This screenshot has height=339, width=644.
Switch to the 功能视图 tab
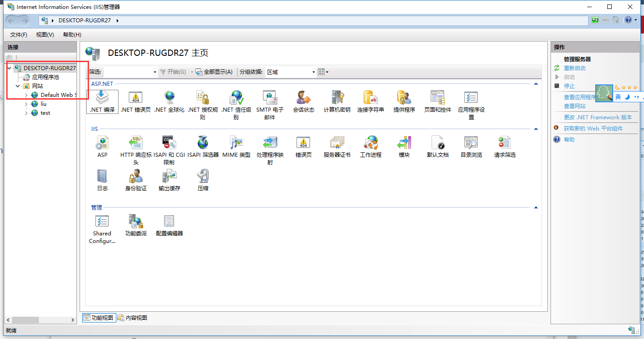click(x=99, y=318)
